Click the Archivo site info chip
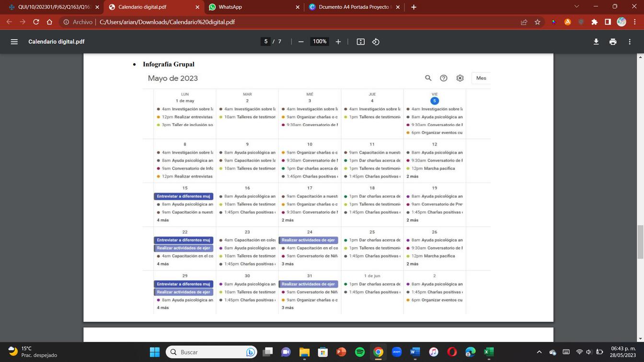 78,22
